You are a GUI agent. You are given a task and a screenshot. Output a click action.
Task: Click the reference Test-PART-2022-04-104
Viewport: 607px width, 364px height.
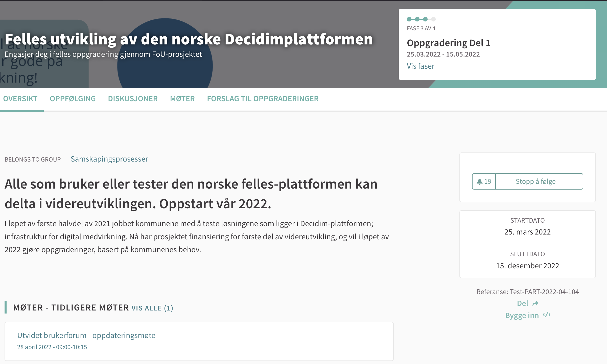click(528, 292)
